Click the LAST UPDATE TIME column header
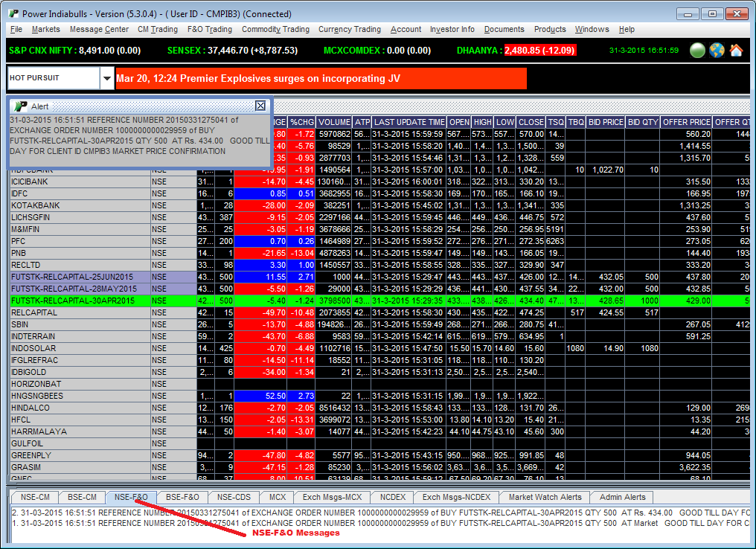This screenshot has height=549, width=756. click(409, 122)
